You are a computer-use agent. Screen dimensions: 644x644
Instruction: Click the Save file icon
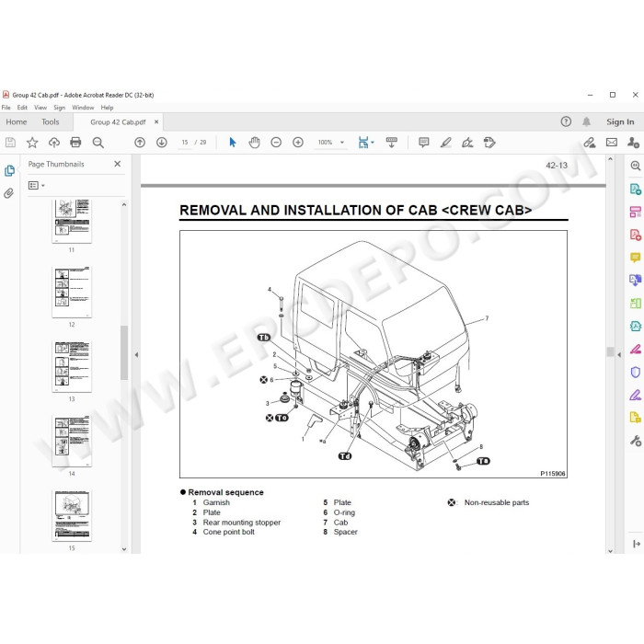coord(10,143)
